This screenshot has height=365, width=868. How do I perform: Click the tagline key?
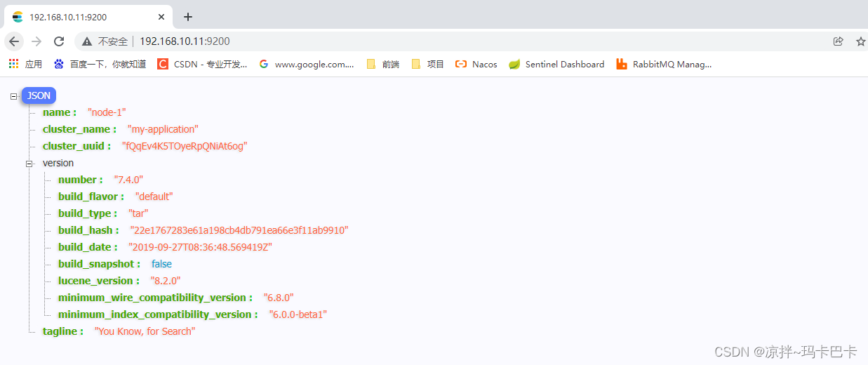(63, 331)
